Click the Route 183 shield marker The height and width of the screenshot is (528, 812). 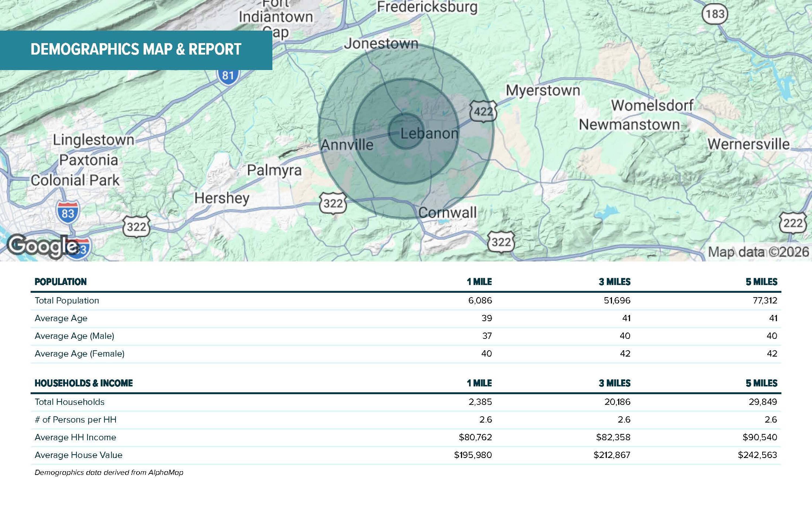tap(715, 14)
